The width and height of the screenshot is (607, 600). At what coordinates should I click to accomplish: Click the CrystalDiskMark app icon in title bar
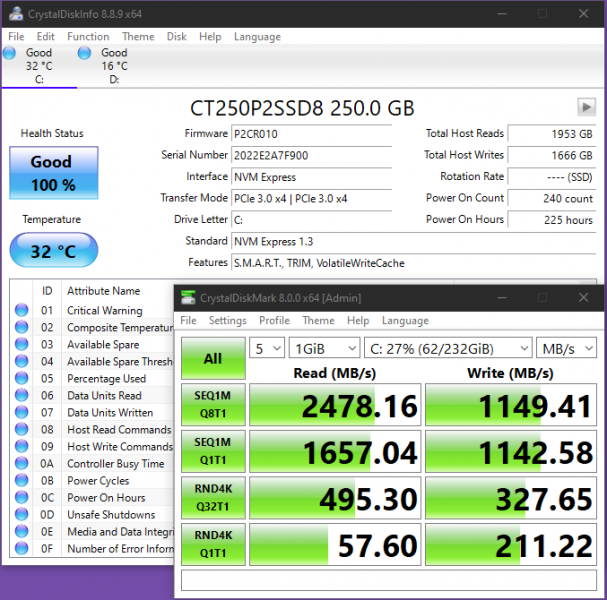(190, 297)
